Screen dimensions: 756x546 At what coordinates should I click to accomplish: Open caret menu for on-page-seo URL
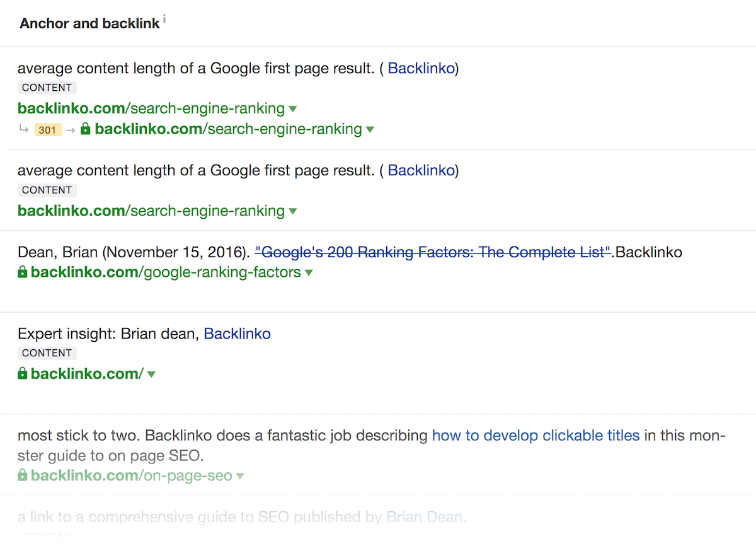[x=240, y=476]
